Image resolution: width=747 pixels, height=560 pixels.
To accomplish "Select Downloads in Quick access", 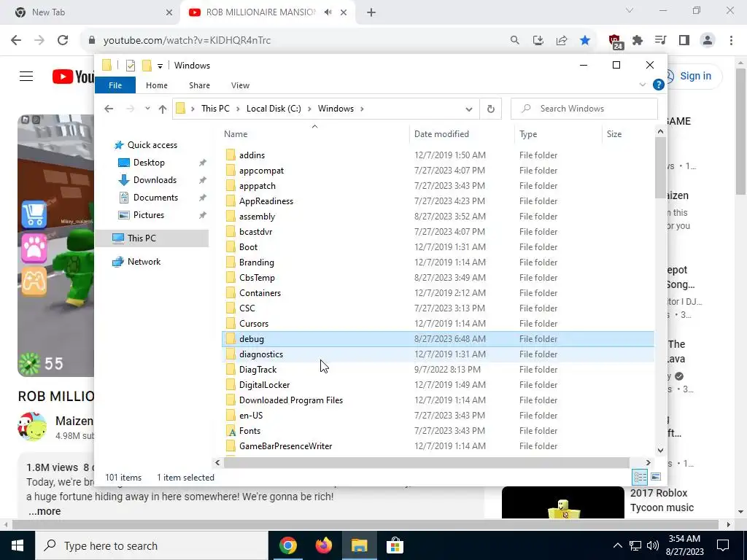I will [155, 180].
